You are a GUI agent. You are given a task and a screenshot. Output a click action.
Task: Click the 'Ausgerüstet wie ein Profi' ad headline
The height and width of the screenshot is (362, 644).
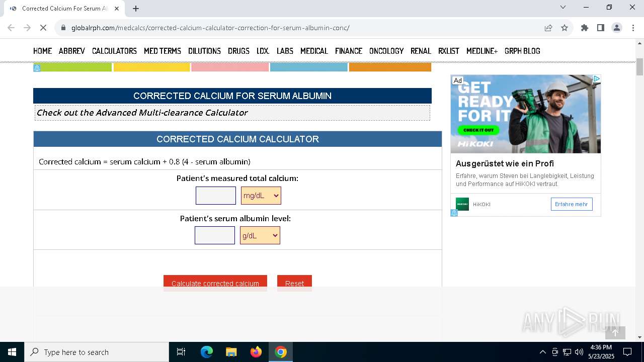point(505,163)
